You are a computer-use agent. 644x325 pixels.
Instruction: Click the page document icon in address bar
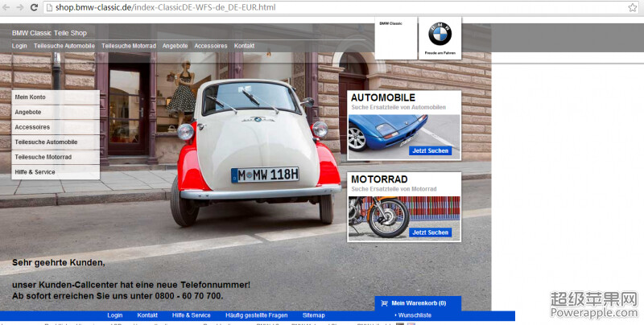[49, 7]
